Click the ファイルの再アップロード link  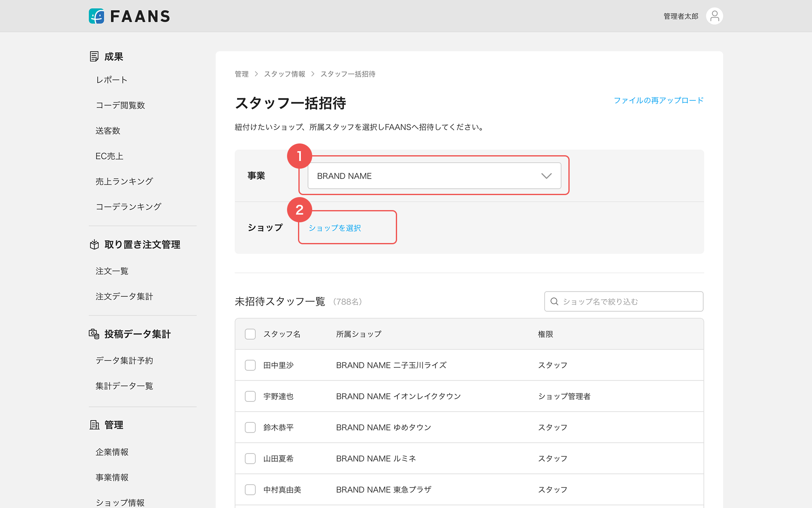pos(659,100)
